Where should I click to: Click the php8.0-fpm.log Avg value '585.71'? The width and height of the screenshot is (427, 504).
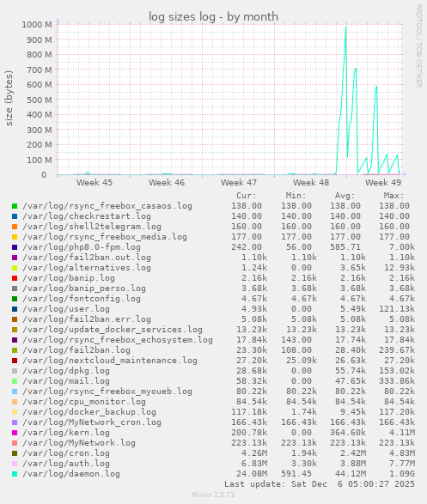pyautogui.click(x=345, y=247)
